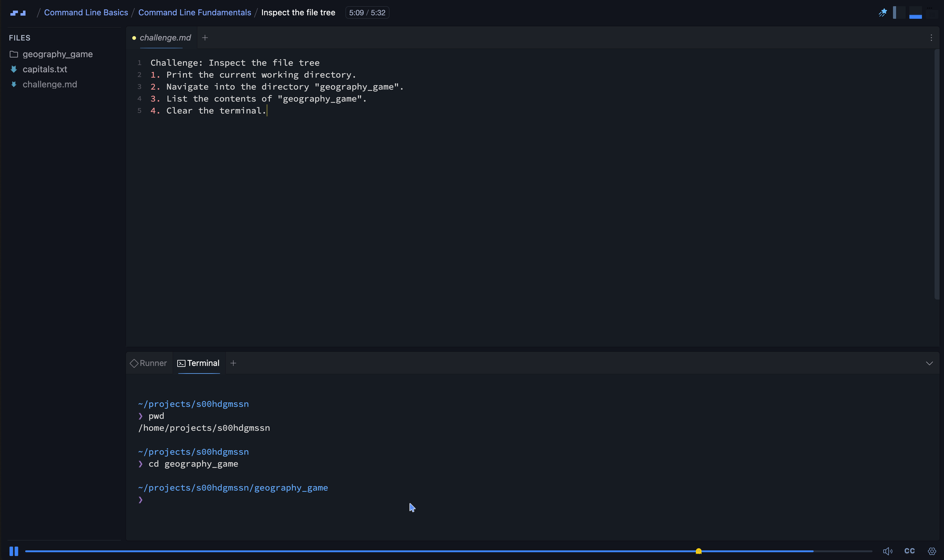This screenshot has height=560, width=944.
Task: Click the shooting star icon
Action: [x=883, y=13]
